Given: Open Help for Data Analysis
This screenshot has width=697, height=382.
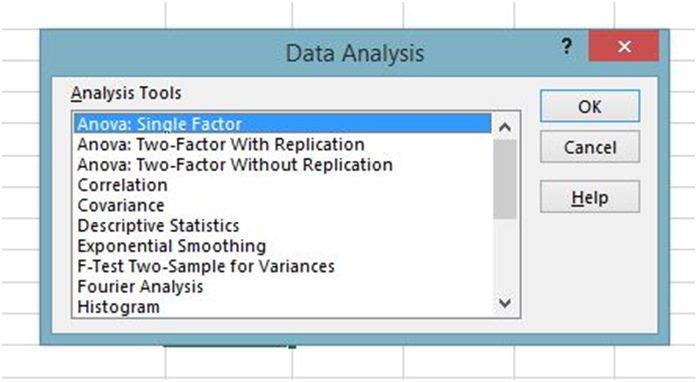Looking at the screenshot, I should coord(590,197).
